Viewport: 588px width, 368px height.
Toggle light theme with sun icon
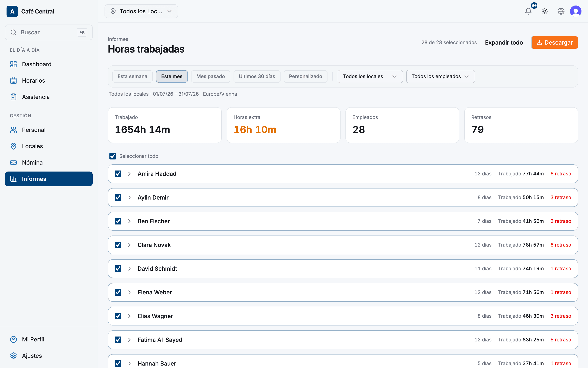pyautogui.click(x=545, y=11)
